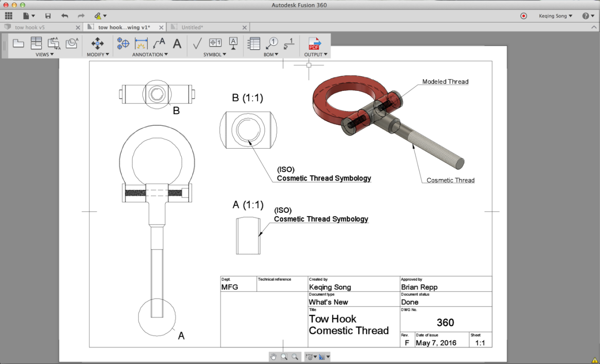This screenshot has width=600, height=364.
Task: Select the Zoom Window tool
Action: pyautogui.click(x=284, y=357)
